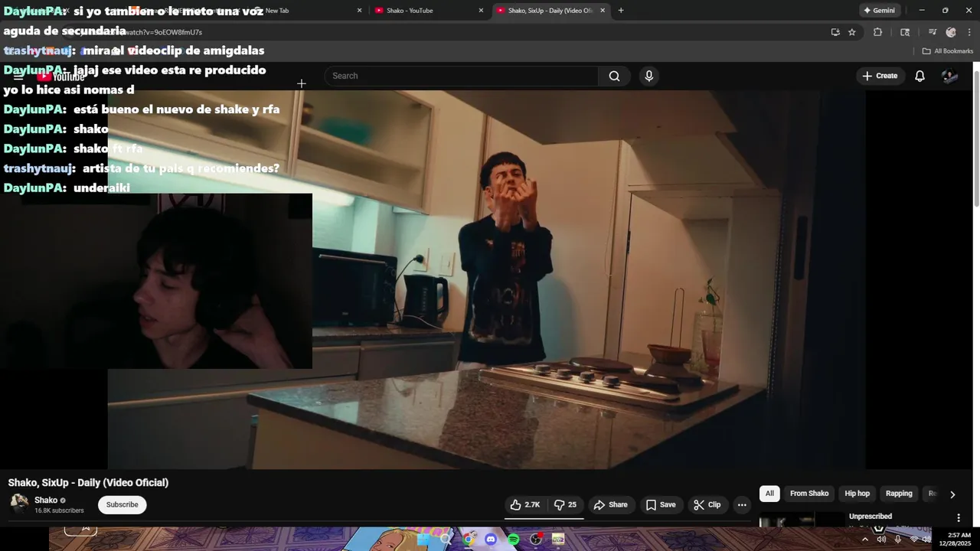
Task: Start voice search with the microphone icon
Action: [649, 76]
